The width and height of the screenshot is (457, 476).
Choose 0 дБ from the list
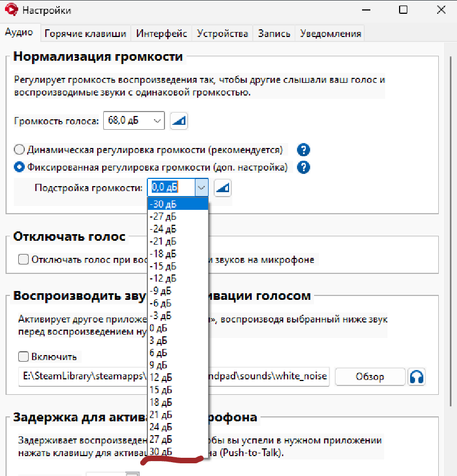[178, 328]
